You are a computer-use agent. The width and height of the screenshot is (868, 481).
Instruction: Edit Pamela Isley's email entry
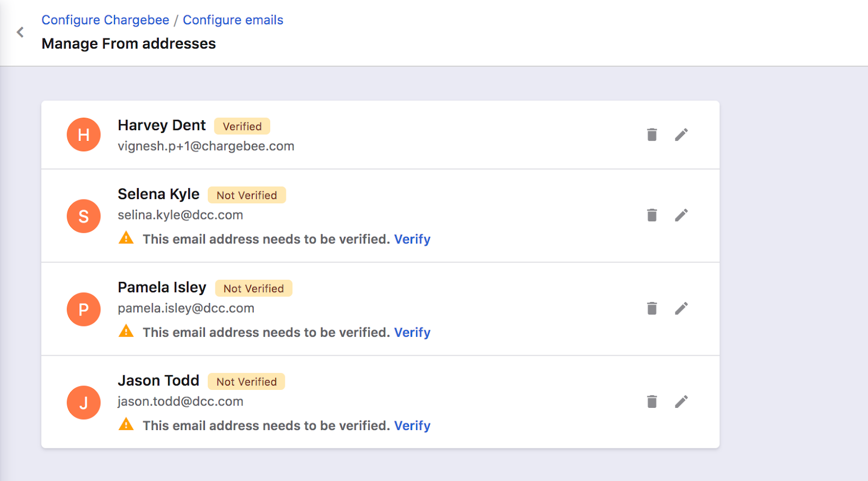coord(681,309)
